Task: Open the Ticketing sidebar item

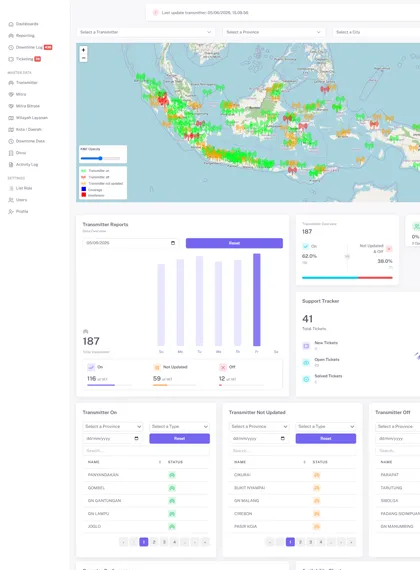Action: (24, 59)
